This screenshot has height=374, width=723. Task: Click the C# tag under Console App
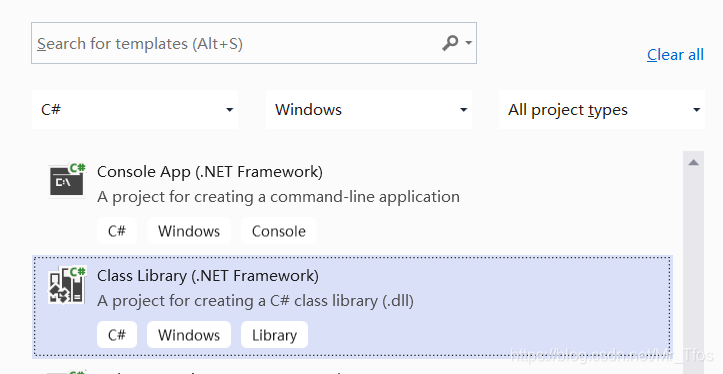tap(117, 231)
